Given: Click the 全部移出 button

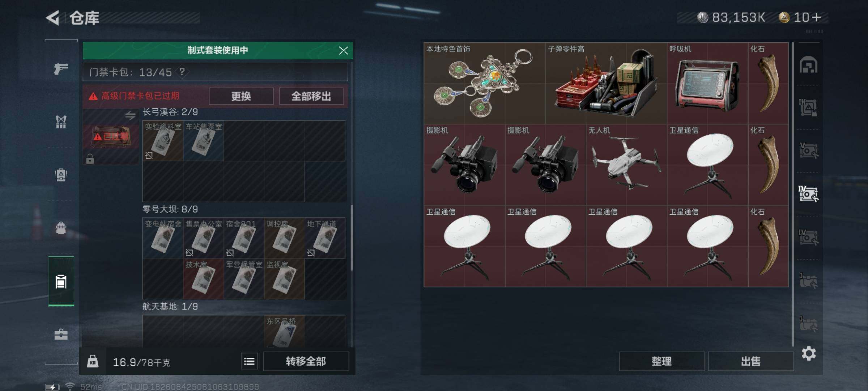Looking at the screenshot, I should [311, 96].
